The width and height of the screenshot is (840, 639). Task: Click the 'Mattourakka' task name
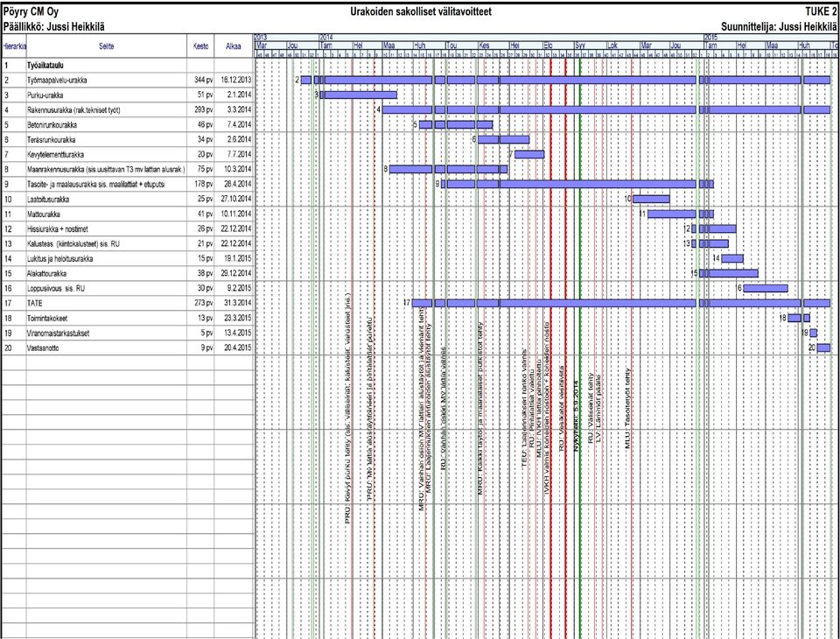(44, 214)
